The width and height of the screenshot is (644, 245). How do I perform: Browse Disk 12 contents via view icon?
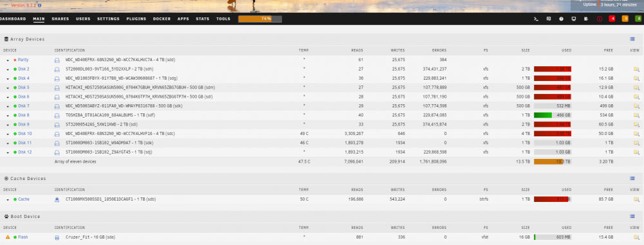click(636, 152)
